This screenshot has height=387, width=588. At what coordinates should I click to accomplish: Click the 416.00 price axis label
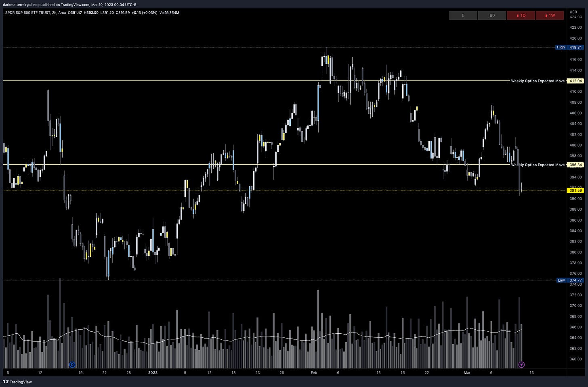point(575,59)
